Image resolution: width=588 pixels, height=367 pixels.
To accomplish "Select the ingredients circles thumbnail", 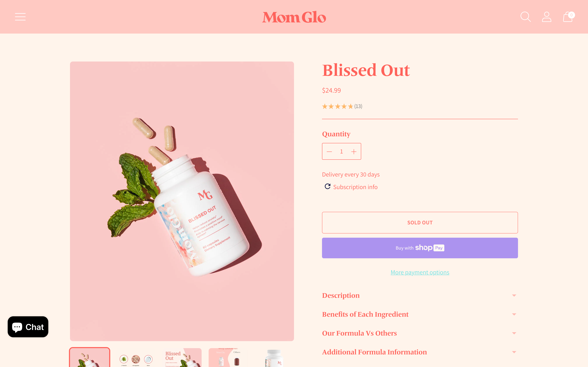I will point(136,358).
